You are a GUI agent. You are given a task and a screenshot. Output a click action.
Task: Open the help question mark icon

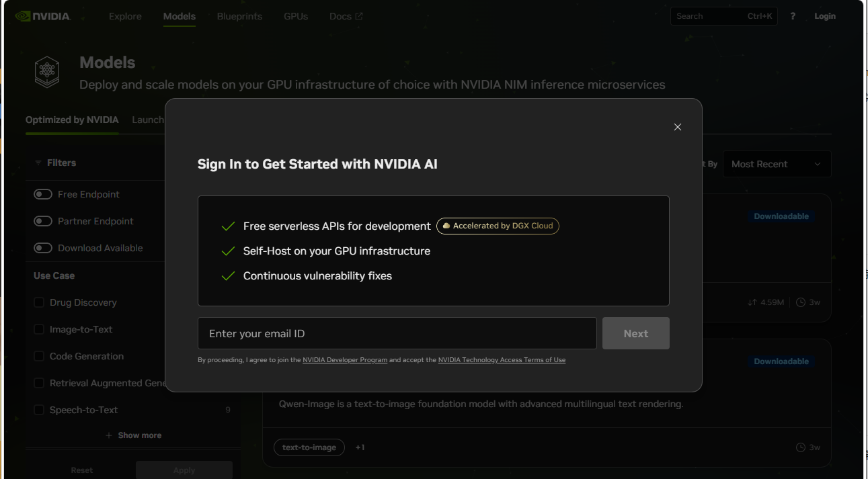pos(793,16)
